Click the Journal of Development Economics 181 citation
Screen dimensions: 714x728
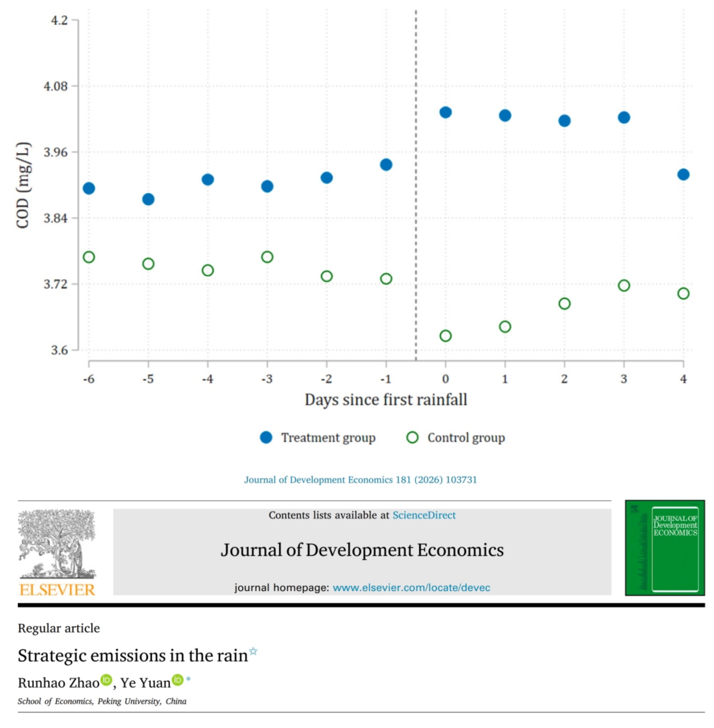360,480
